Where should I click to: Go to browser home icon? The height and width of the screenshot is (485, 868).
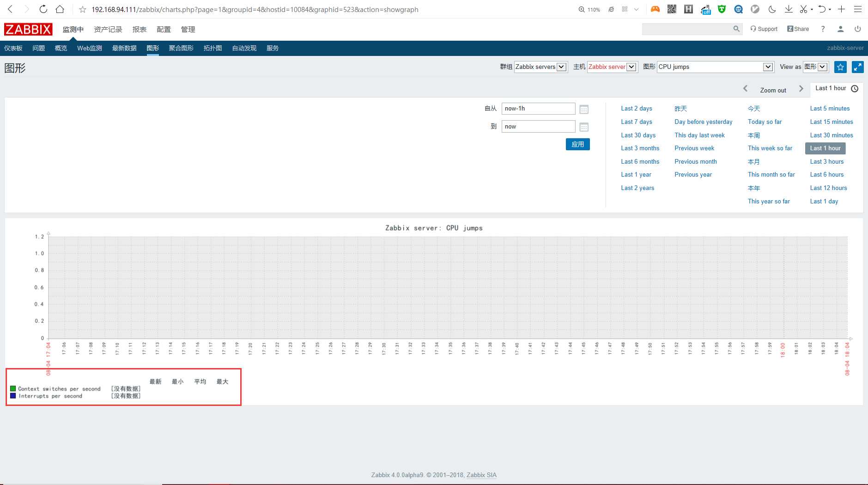[x=60, y=9]
